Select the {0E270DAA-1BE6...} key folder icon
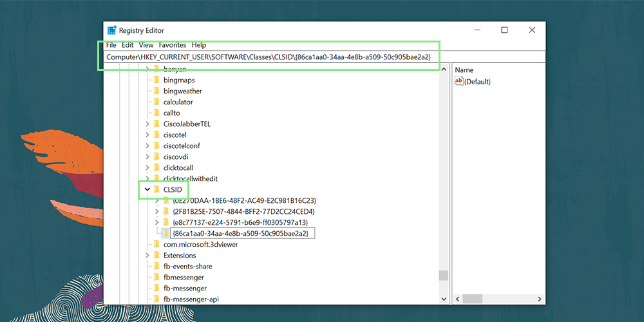644x322 pixels. [166, 200]
